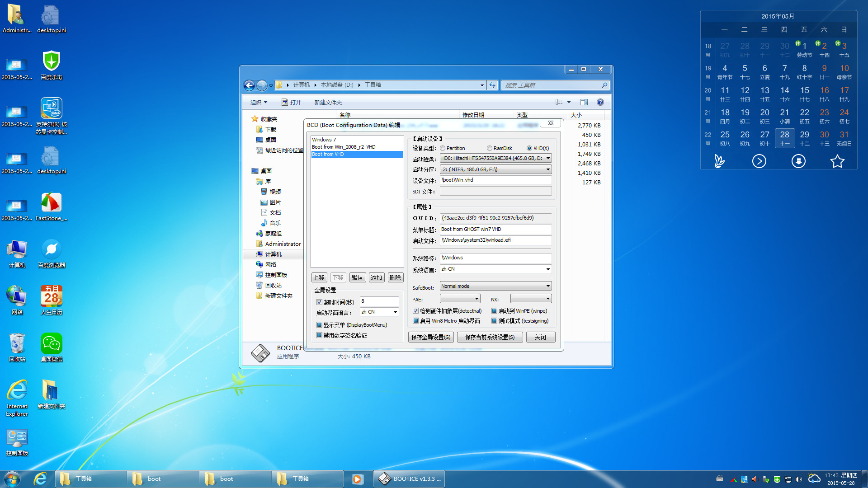The image size is (868, 488).
Task: Open the media player taskbar icon
Action: click(x=357, y=479)
